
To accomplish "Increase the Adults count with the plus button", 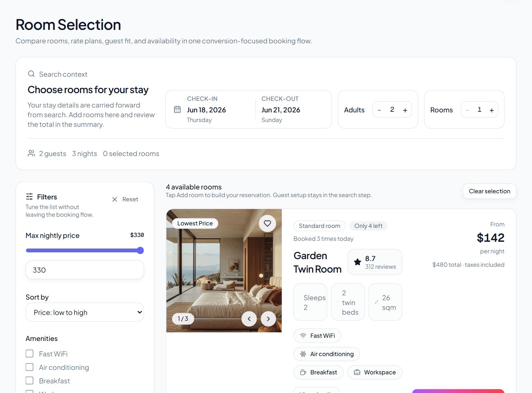I will point(405,110).
